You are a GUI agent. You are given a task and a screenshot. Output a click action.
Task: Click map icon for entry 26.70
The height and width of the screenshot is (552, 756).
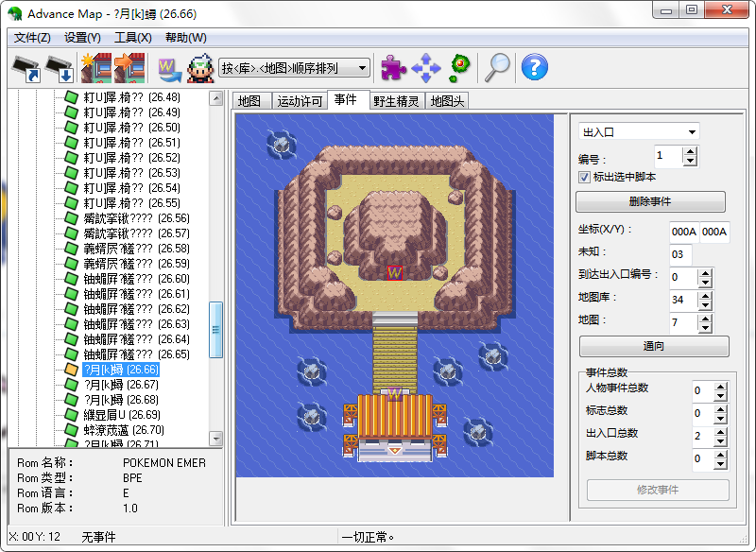tap(72, 429)
